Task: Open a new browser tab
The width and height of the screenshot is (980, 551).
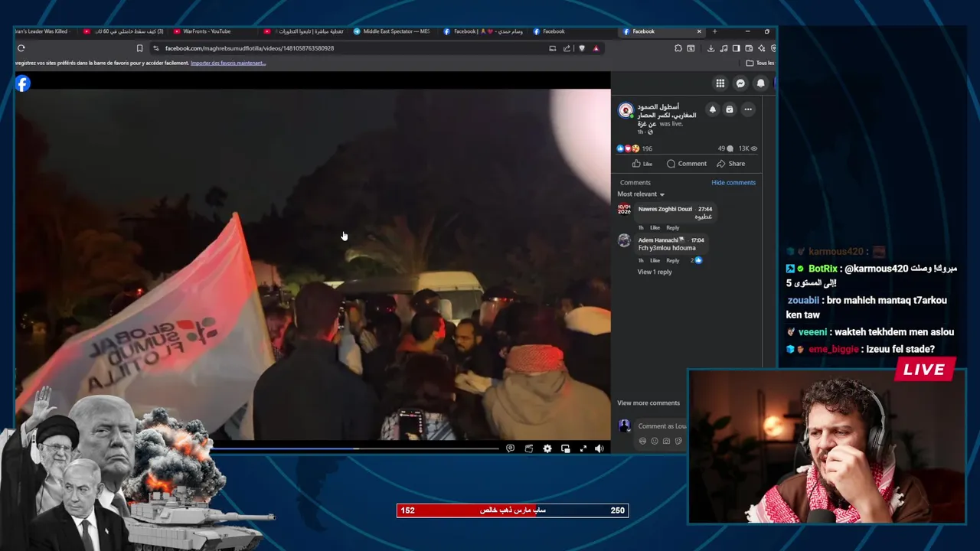Action: [x=714, y=31]
